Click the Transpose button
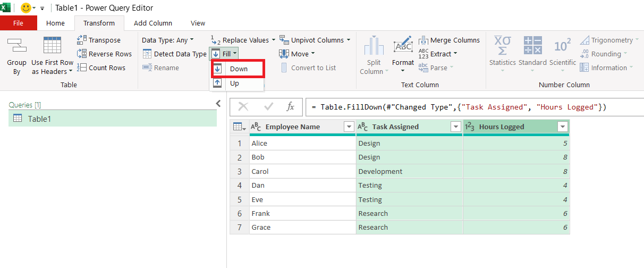The width and height of the screenshot is (644, 268). pyautogui.click(x=99, y=40)
